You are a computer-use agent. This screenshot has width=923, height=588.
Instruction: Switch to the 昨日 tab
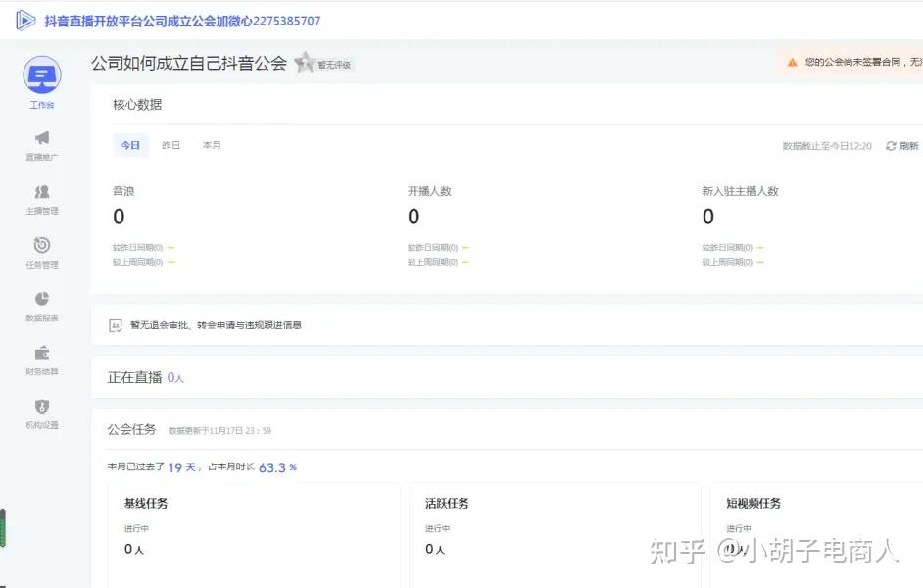(x=170, y=145)
